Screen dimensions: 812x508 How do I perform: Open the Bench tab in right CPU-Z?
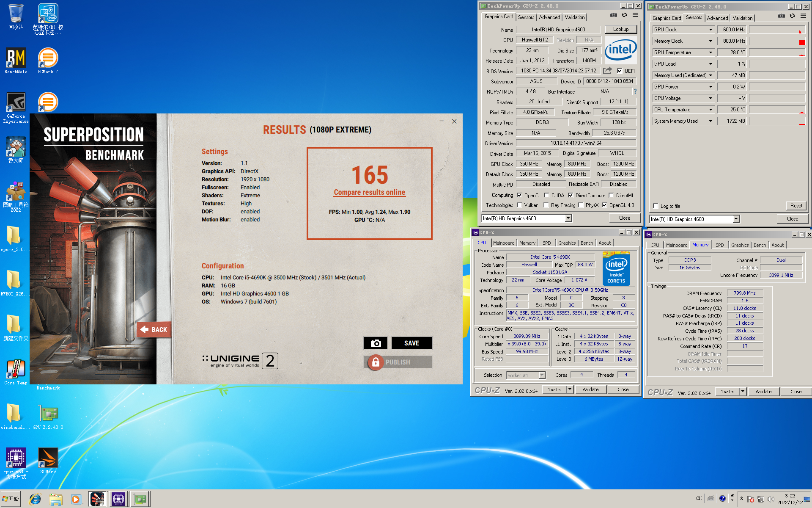coord(760,245)
